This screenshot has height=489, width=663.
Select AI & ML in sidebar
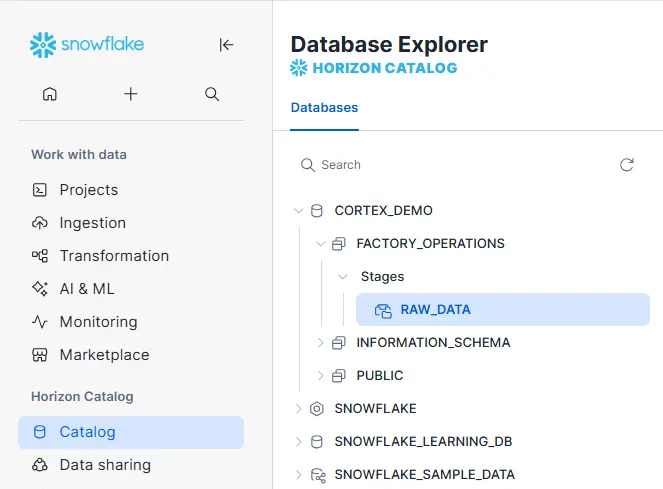coord(86,289)
